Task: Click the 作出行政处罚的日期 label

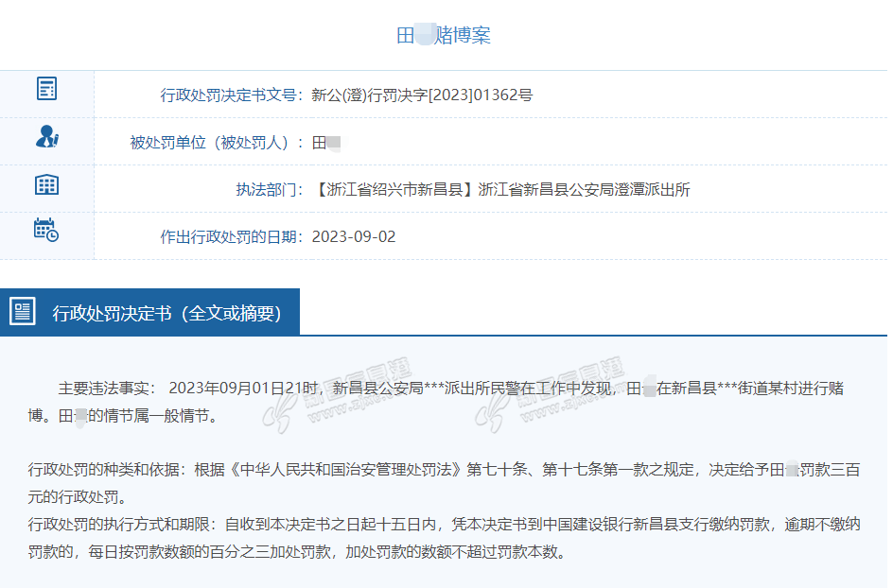Action: 231,237
